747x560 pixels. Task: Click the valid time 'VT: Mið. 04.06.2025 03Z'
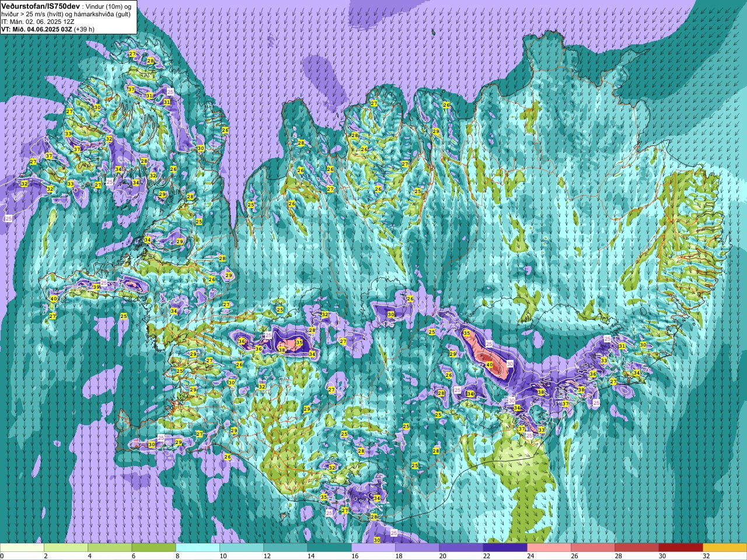[36, 29]
